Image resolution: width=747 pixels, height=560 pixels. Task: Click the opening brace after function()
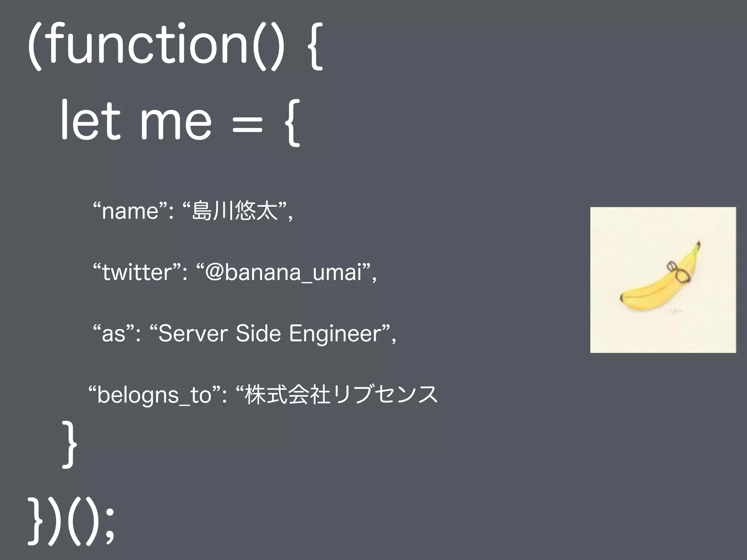point(315,47)
